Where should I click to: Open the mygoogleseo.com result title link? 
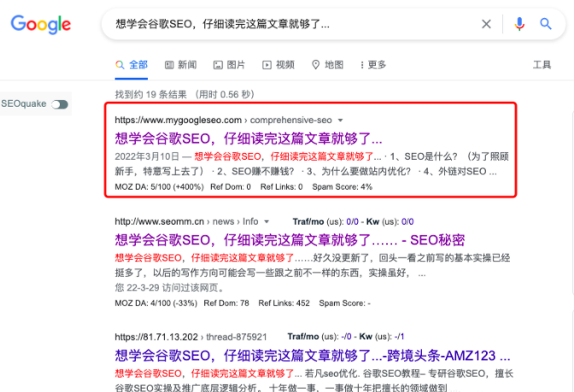click(x=249, y=138)
